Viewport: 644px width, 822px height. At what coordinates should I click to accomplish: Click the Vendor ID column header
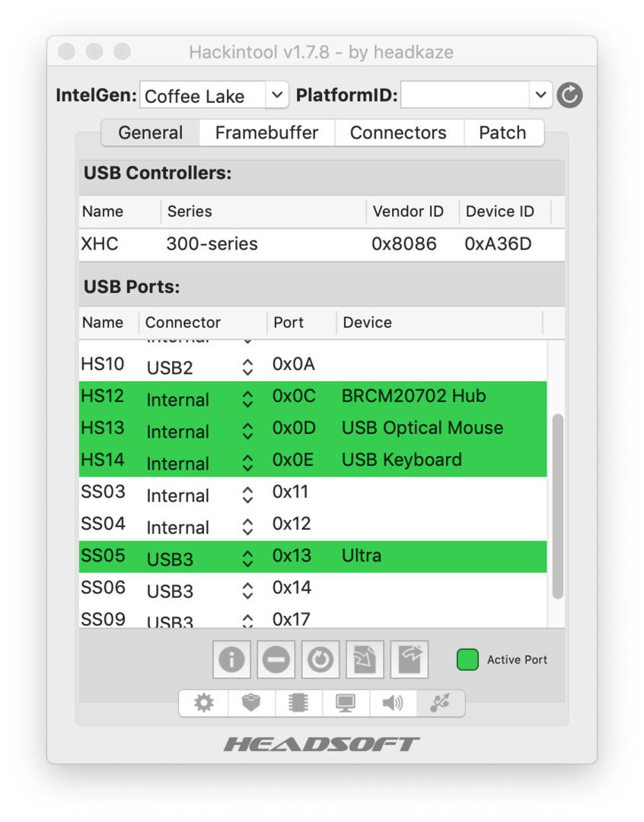(413, 212)
